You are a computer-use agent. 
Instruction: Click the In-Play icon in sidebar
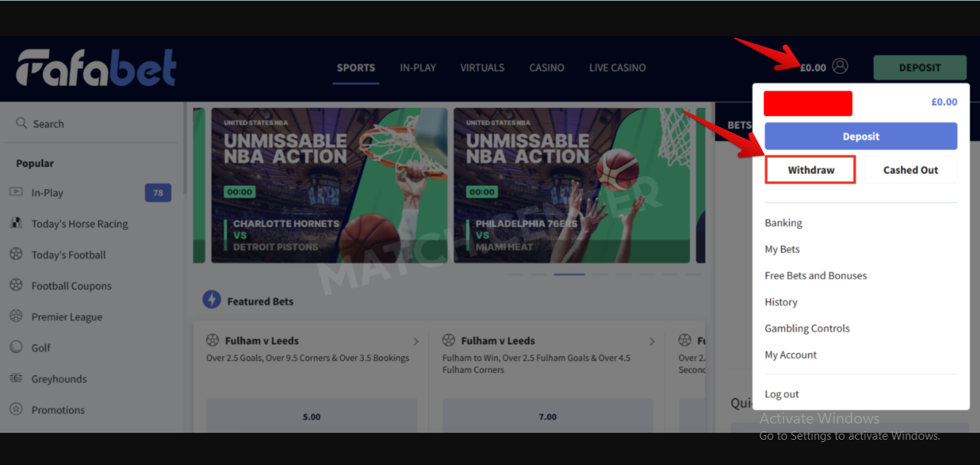(16, 192)
